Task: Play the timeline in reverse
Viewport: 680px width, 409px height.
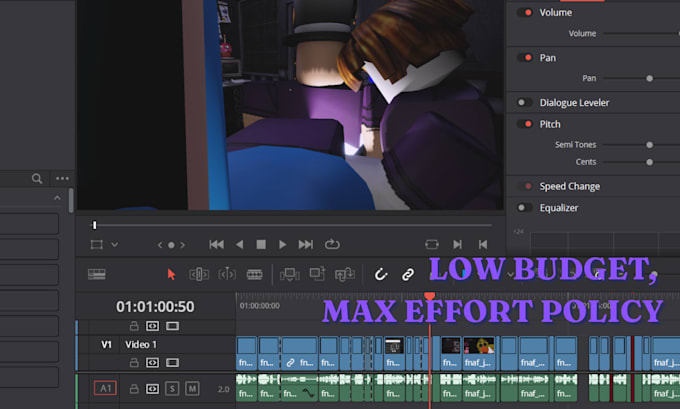Action: (x=239, y=245)
